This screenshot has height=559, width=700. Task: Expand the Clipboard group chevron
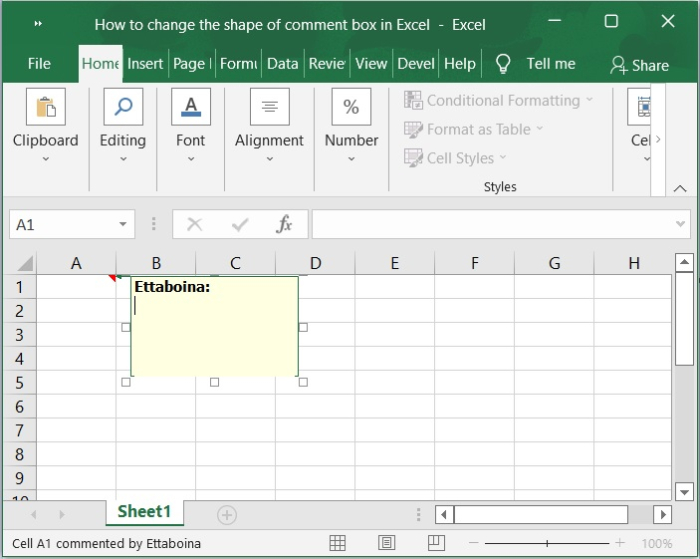46,159
